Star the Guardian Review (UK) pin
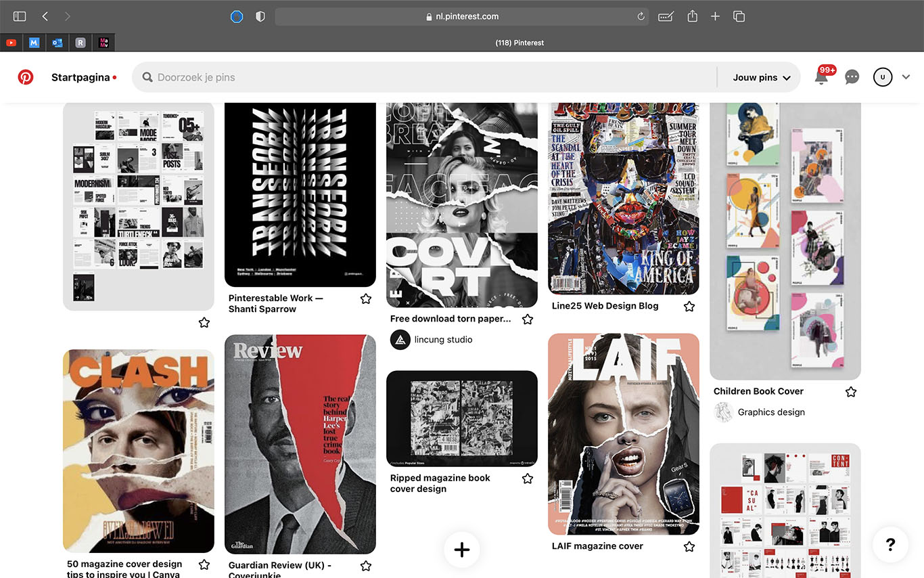The width and height of the screenshot is (924, 578). tap(366, 565)
